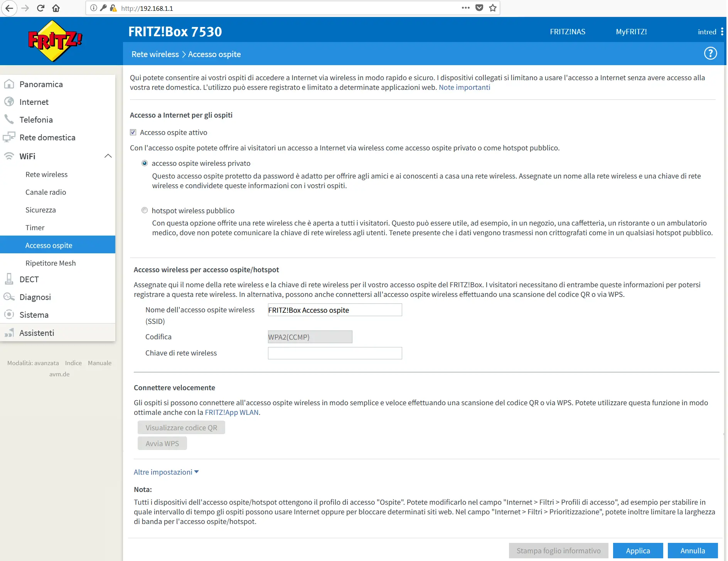Screen dimensions: 728x561
Task: Reload the page with refresh icon
Action: [41, 8]
